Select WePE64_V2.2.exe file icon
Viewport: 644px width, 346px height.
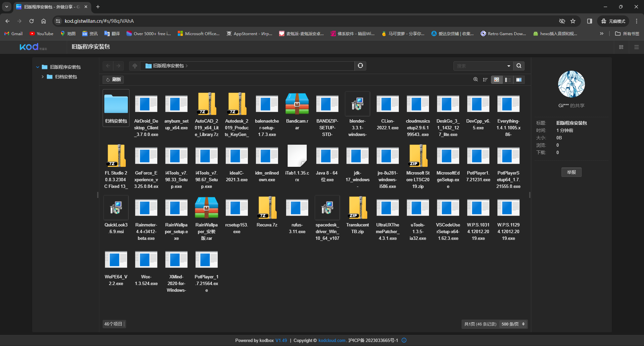click(116, 260)
